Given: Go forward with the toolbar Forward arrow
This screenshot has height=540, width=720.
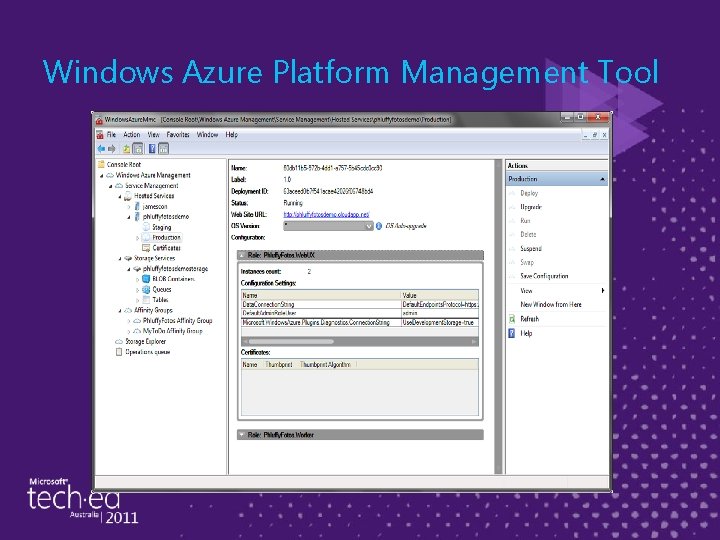Looking at the screenshot, I should (112, 149).
